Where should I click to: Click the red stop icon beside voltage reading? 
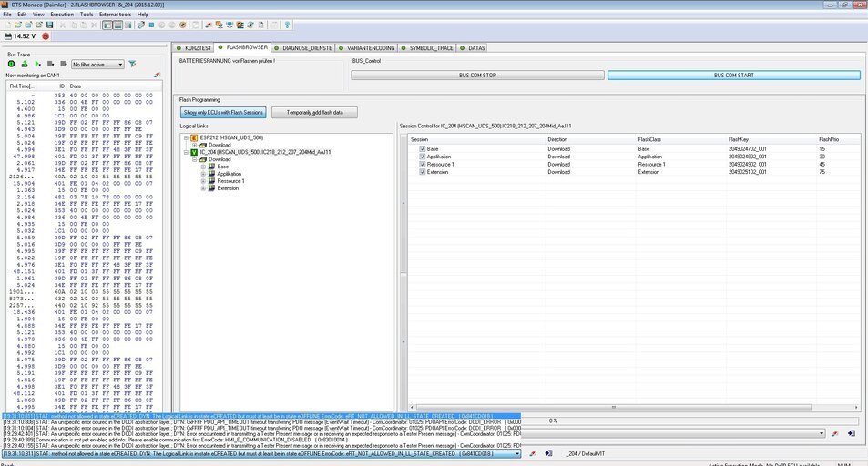[46, 36]
